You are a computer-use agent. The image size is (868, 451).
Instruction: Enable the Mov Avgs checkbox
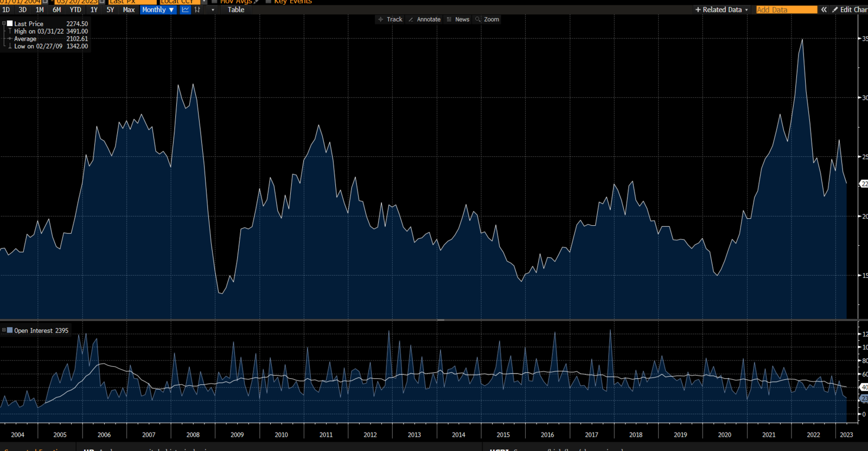tap(215, 2)
